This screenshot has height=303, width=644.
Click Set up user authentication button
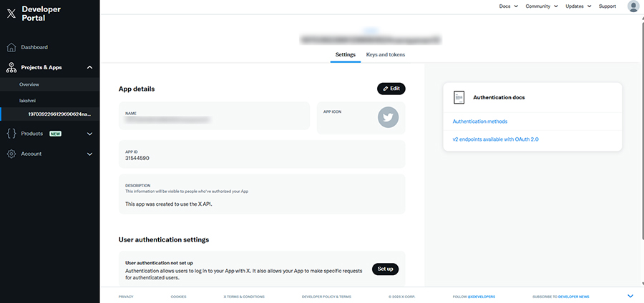385,269
